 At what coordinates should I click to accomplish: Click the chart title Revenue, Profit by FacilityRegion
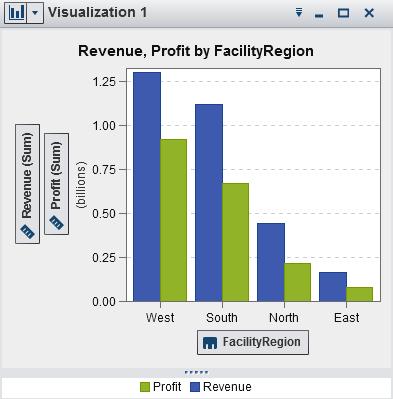coord(196,51)
